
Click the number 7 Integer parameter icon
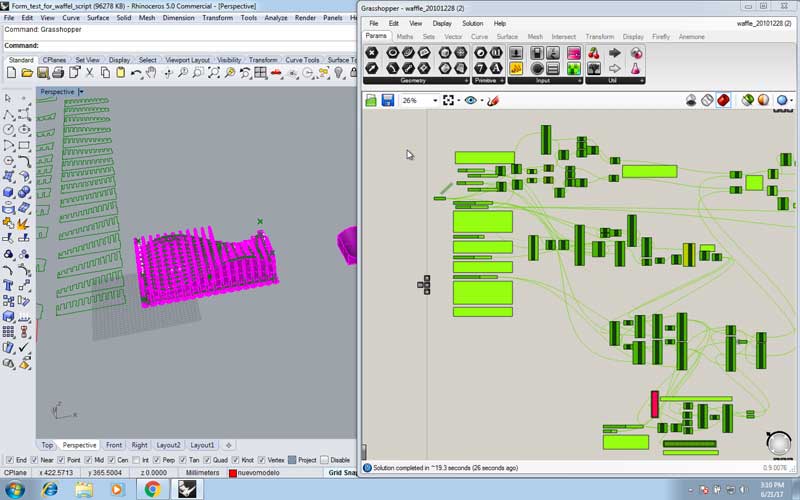pos(480,68)
